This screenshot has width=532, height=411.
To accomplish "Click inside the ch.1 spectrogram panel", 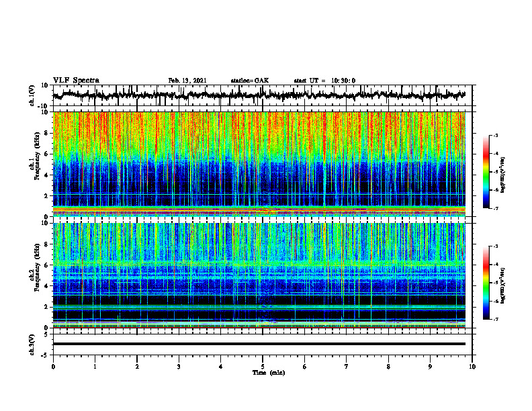I will pyautogui.click(x=259, y=164).
